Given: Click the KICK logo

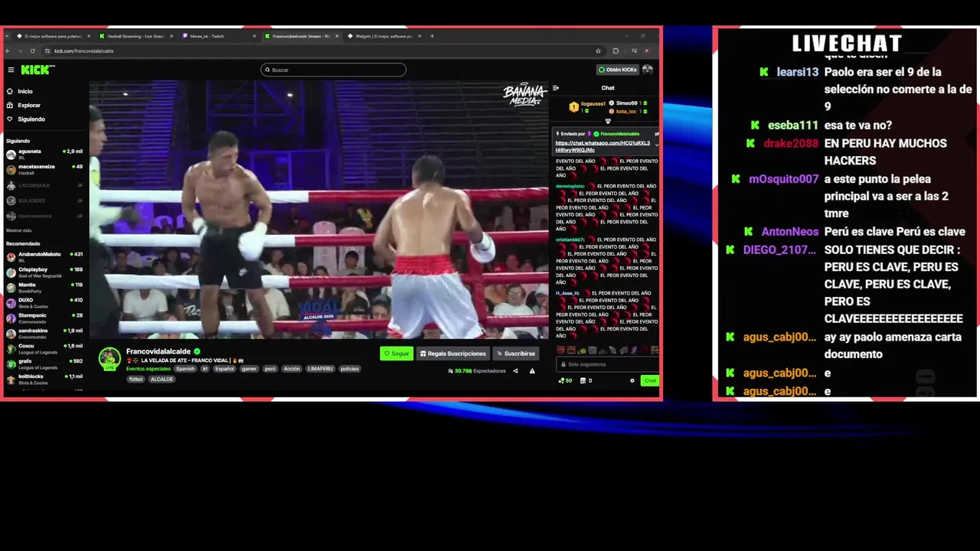Looking at the screenshot, I should 37,70.
